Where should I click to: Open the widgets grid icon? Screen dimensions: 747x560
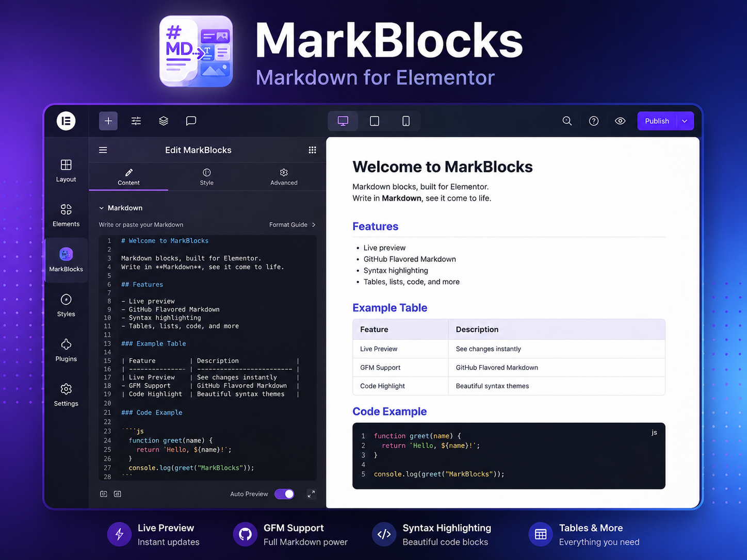click(312, 150)
